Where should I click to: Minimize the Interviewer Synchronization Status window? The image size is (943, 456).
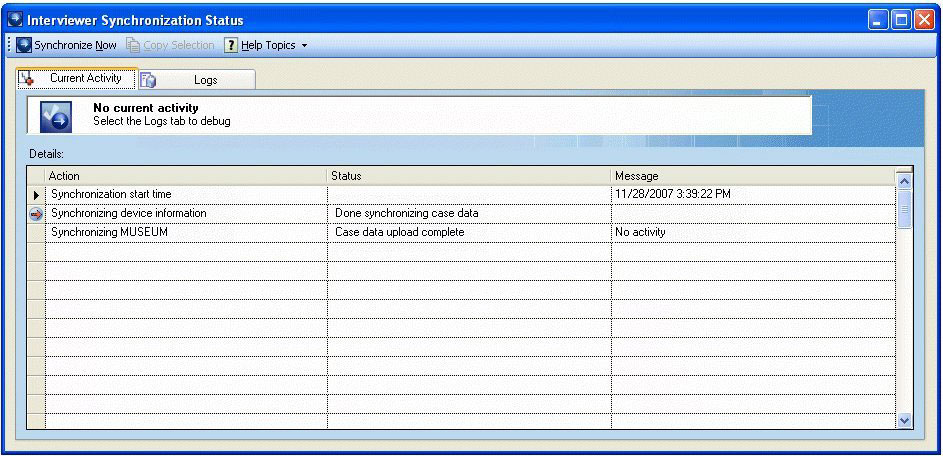click(879, 20)
